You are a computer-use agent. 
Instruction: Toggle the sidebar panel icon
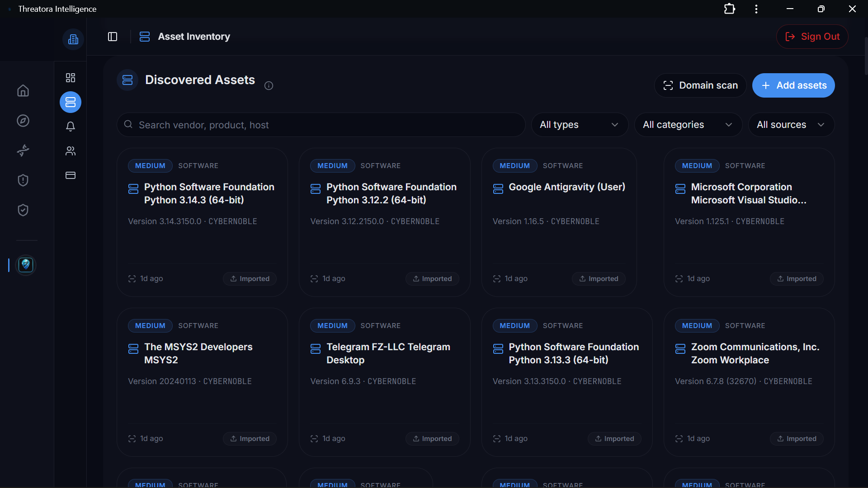coord(113,37)
